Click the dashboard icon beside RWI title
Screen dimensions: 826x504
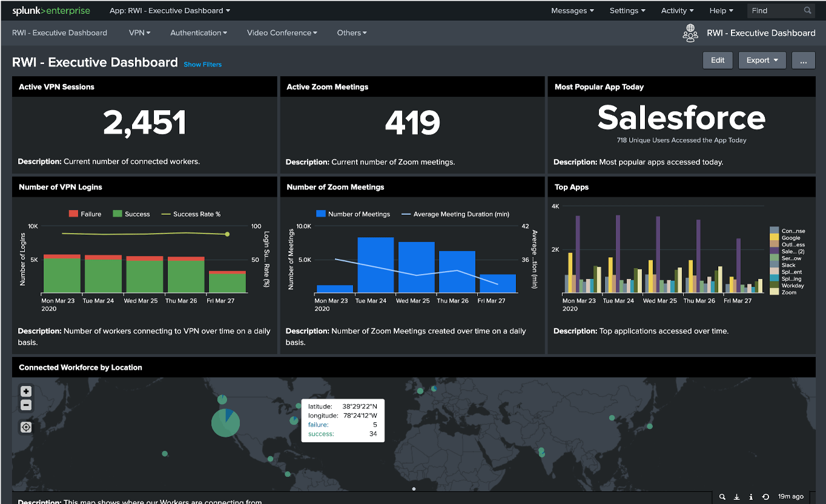point(690,34)
